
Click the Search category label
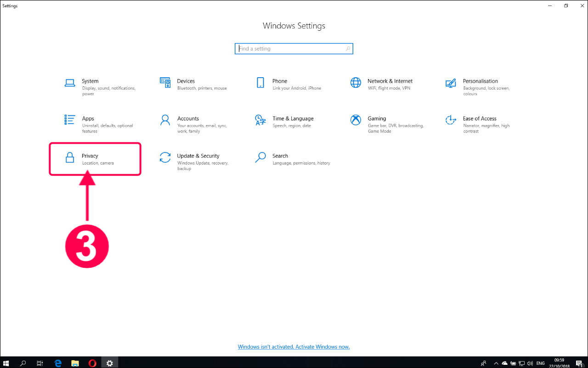(280, 156)
